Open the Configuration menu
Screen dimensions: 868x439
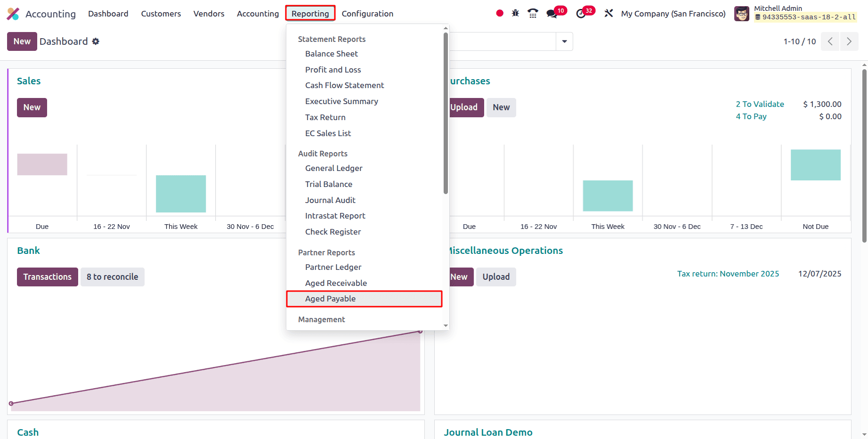pos(367,14)
